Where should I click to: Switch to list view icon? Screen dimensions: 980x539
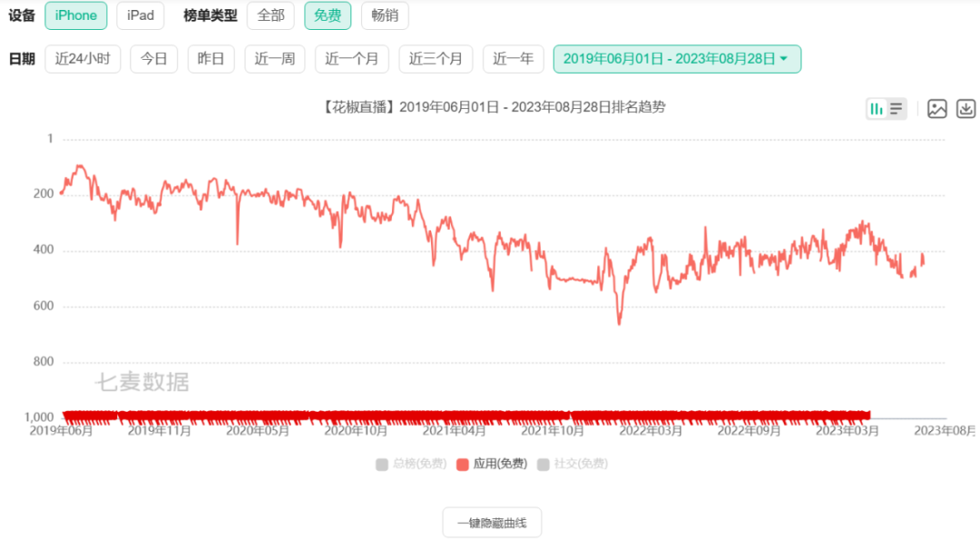point(897,109)
